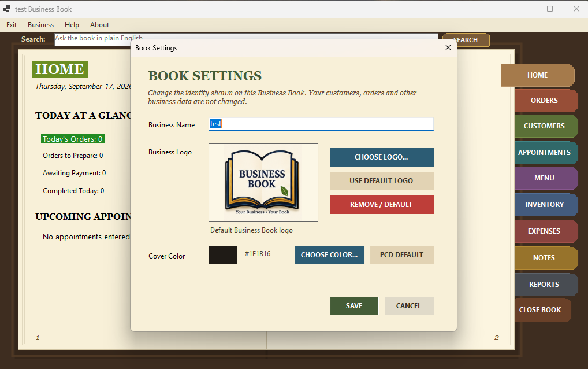Viewport: 588px width, 369px height.
Task: Select the Home tab
Action: (x=537, y=75)
